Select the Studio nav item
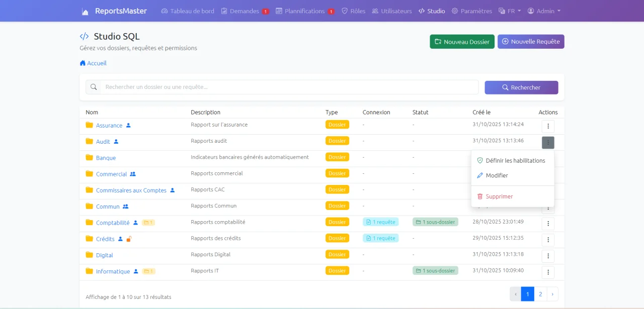Viewport: 644px width, 309px height. pos(432,11)
